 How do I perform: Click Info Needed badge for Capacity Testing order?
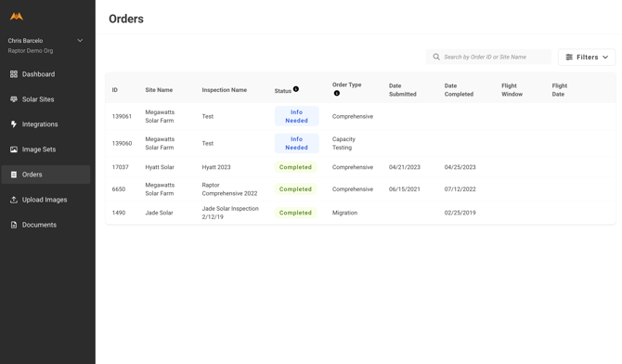pyautogui.click(x=297, y=143)
